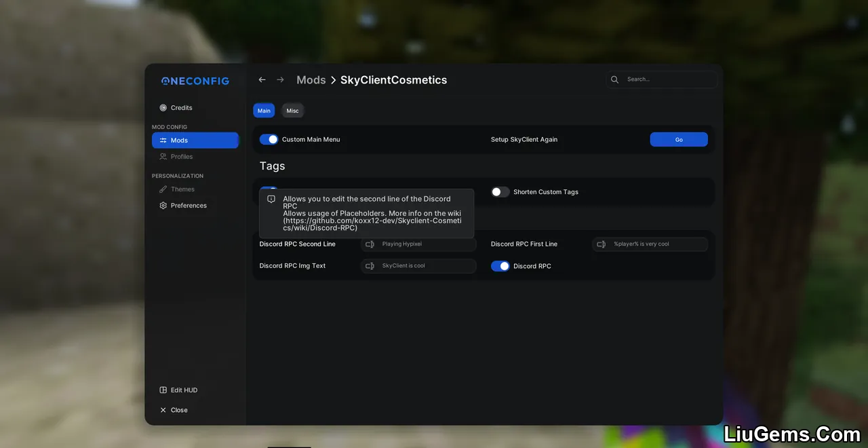Click the Close X icon
The width and height of the screenshot is (868, 448).
coord(163,410)
